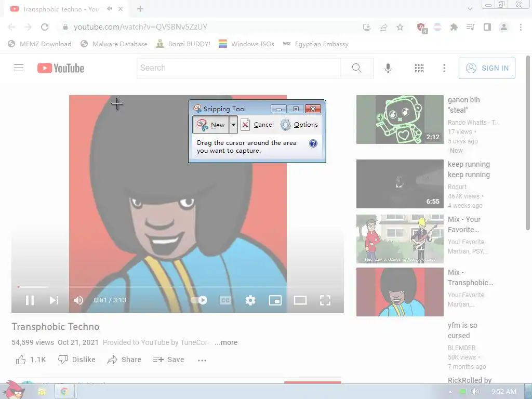This screenshot has width=532, height=399.
Task: Open a new browser tab
Action: [140, 9]
